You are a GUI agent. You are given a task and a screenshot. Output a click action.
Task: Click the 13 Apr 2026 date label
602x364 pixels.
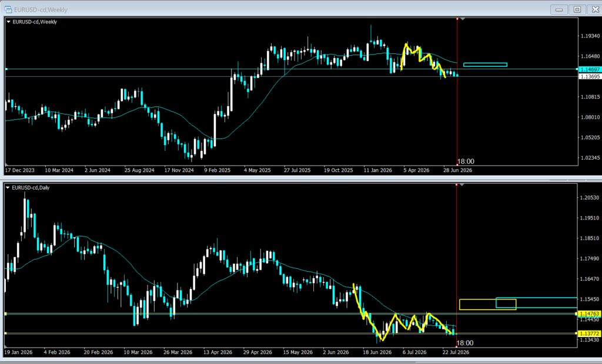pyautogui.click(x=218, y=352)
